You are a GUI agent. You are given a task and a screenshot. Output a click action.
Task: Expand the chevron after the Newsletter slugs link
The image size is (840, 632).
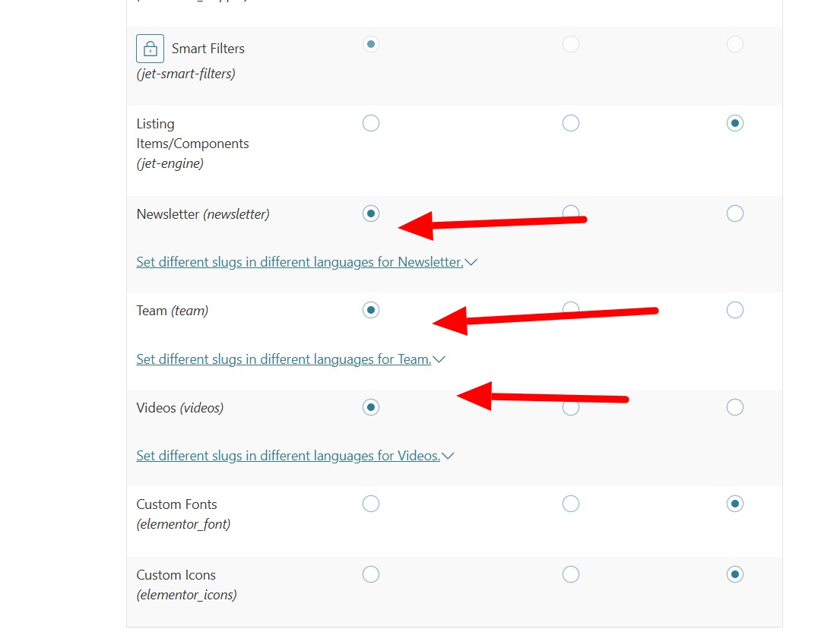pos(471,262)
